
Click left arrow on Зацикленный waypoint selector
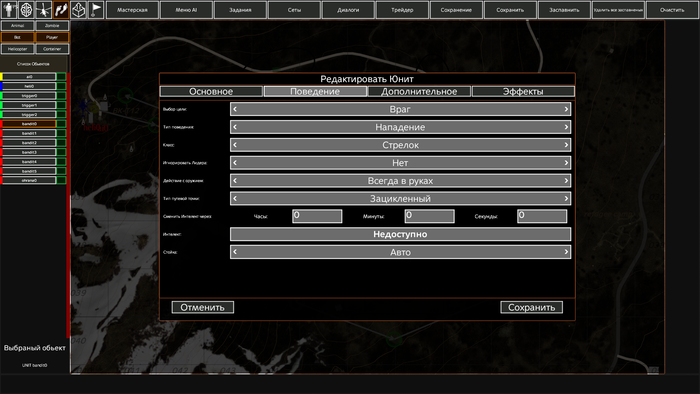pos(235,199)
